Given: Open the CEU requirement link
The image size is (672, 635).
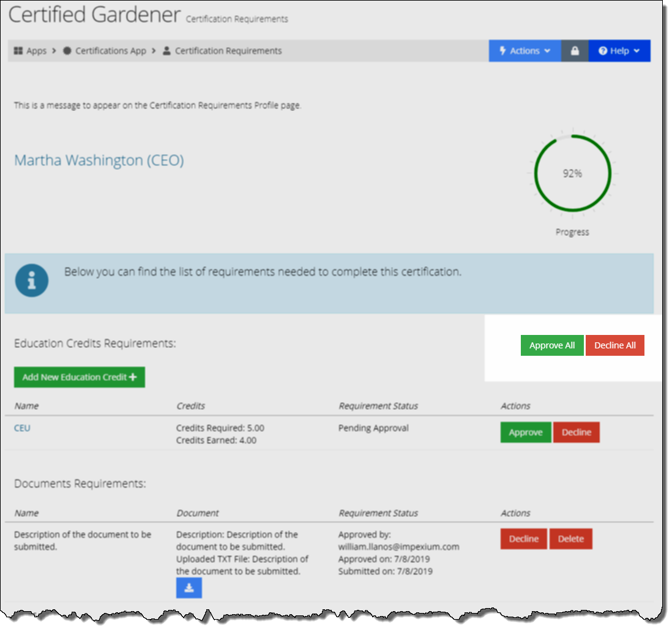Looking at the screenshot, I should [22, 428].
